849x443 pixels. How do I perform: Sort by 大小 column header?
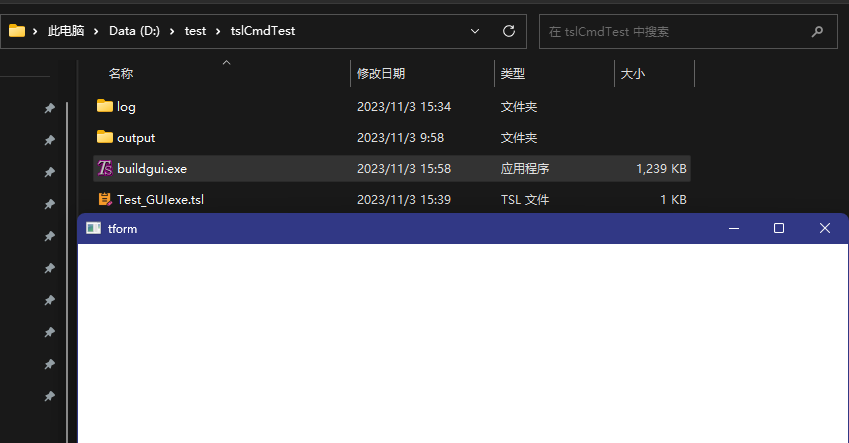pos(633,74)
